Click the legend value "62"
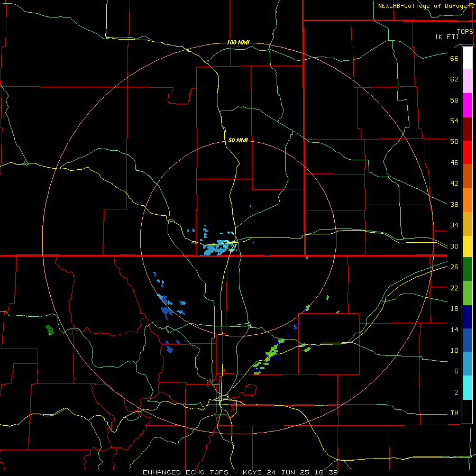 (x=454, y=79)
